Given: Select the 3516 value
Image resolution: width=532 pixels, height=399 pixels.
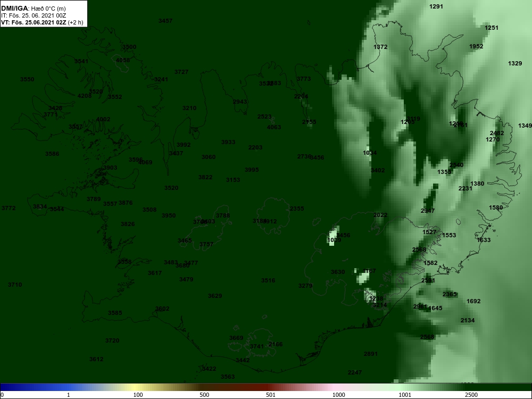Looking at the screenshot, I should tap(268, 280).
